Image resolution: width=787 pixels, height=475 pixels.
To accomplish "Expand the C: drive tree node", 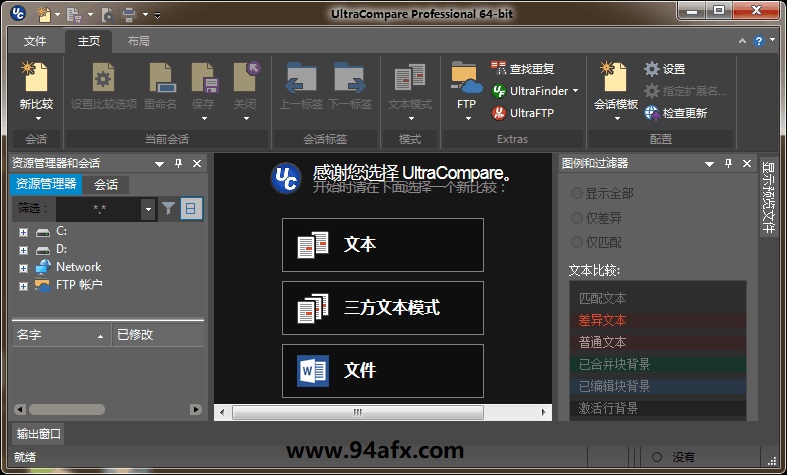I will [23, 232].
